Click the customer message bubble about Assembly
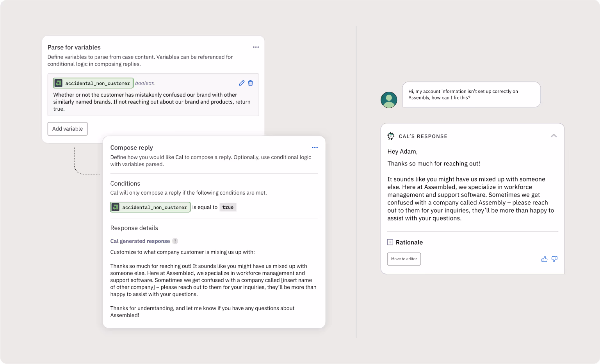 471,94
